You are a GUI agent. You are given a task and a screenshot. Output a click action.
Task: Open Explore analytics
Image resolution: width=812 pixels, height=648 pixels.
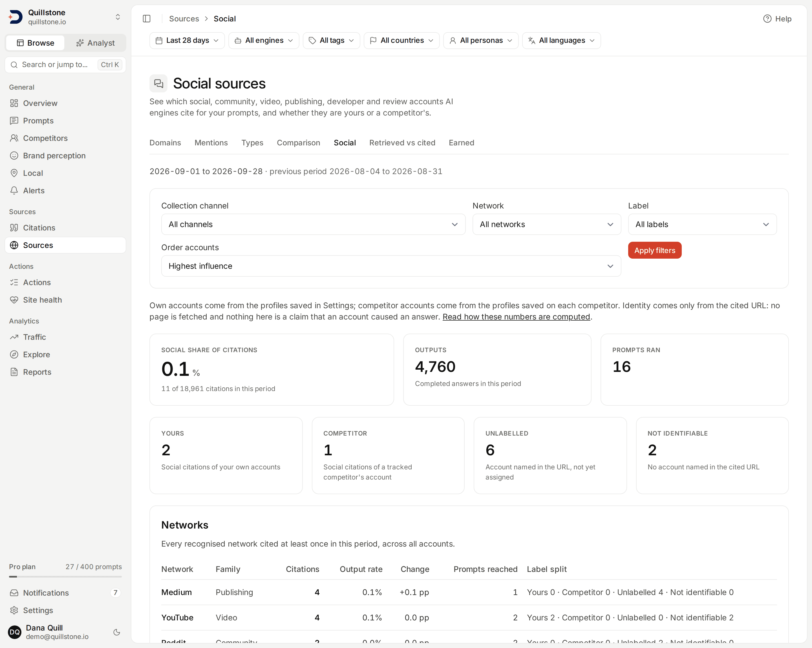click(x=65, y=354)
